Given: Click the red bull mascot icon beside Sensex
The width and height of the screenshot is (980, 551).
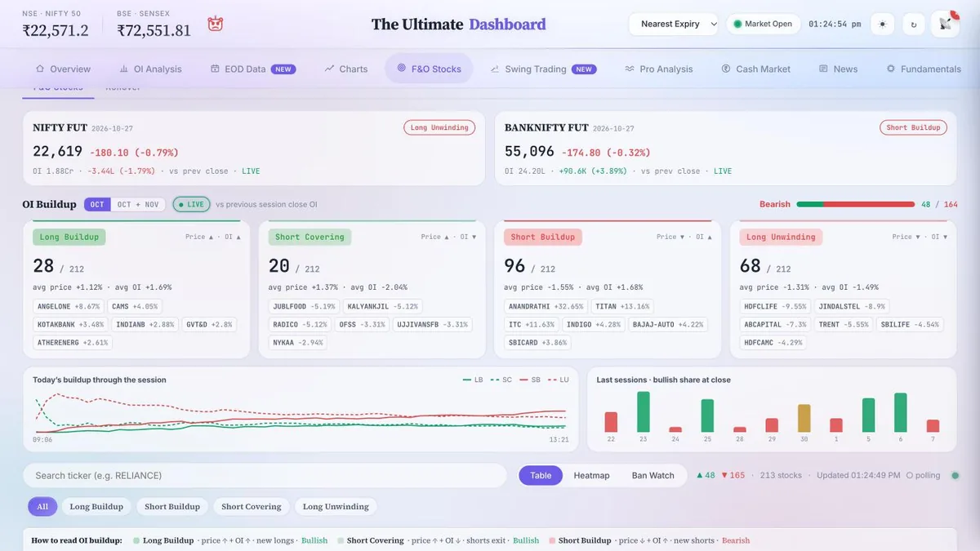Looking at the screenshot, I should pyautogui.click(x=216, y=24).
